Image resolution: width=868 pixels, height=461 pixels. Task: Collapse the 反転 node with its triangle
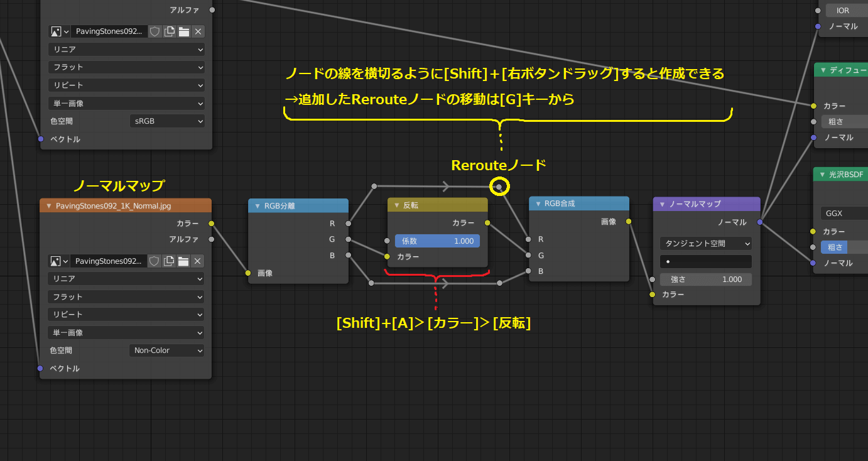[396, 205]
